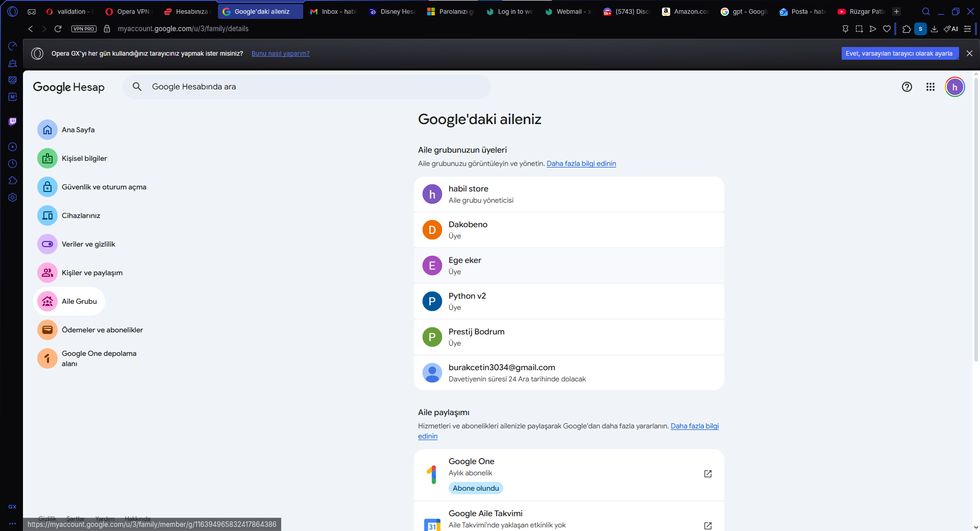Screen dimensions: 980x531
Task: Open family member Python v2
Action: point(569,301)
